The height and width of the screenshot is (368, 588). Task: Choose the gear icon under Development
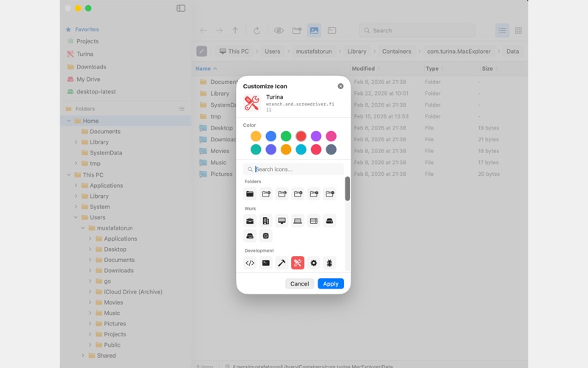point(314,263)
